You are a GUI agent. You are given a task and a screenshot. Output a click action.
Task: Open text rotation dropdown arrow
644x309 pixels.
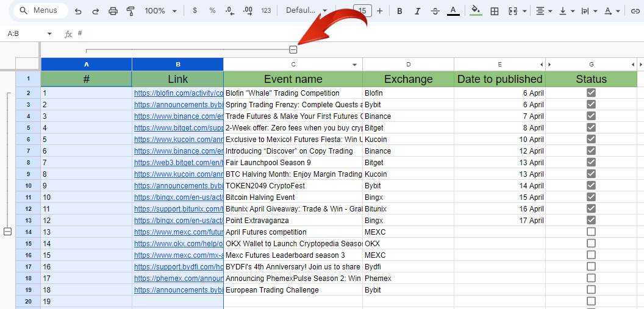[618, 11]
